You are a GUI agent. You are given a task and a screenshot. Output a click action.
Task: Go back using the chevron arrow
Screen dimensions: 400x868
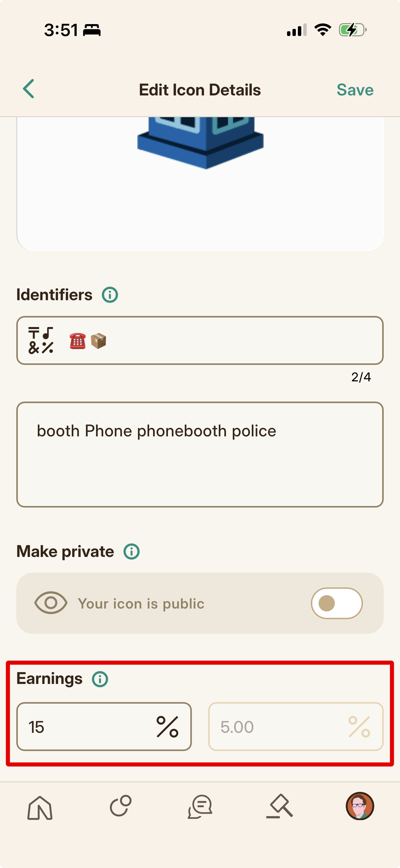28,89
